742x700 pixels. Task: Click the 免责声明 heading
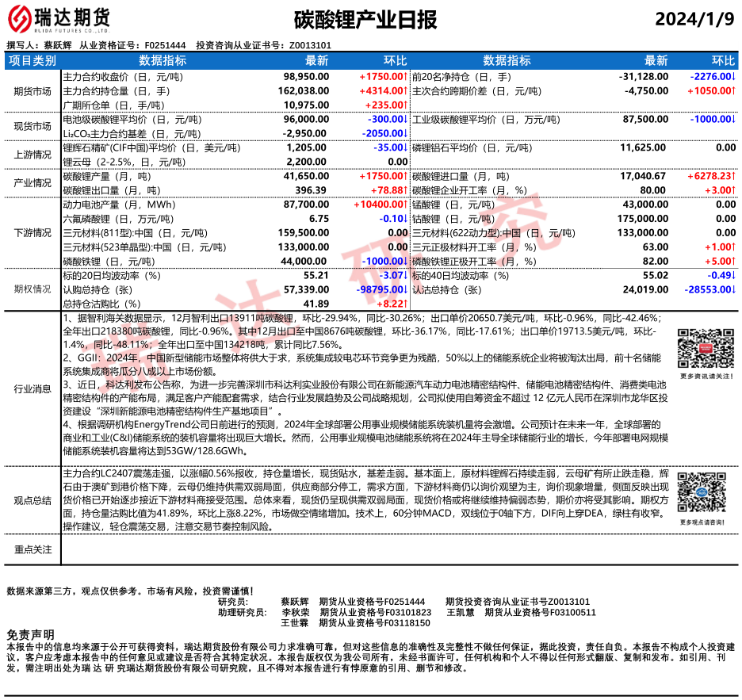(x=31, y=635)
